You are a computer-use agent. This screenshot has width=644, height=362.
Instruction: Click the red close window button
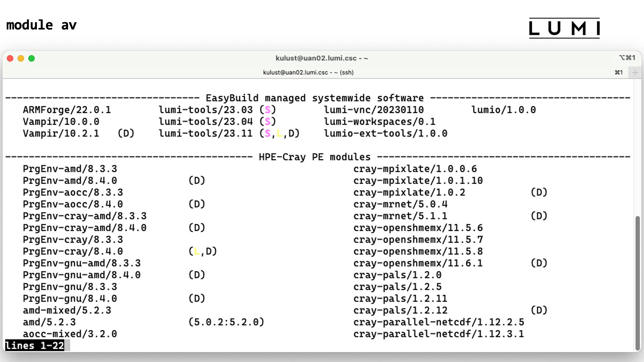(x=10, y=58)
